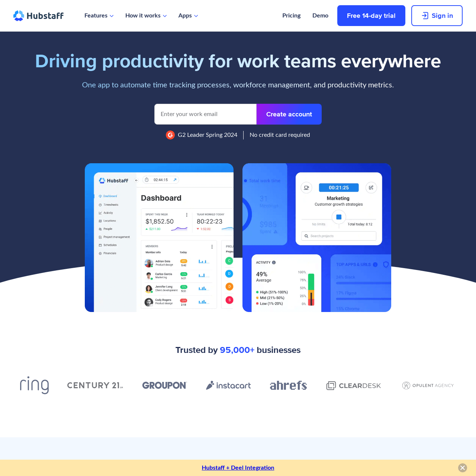The height and width of the screenshot is (476, 476).
Task: Go to the Pricing page
Action: click(x=291, y=16)
